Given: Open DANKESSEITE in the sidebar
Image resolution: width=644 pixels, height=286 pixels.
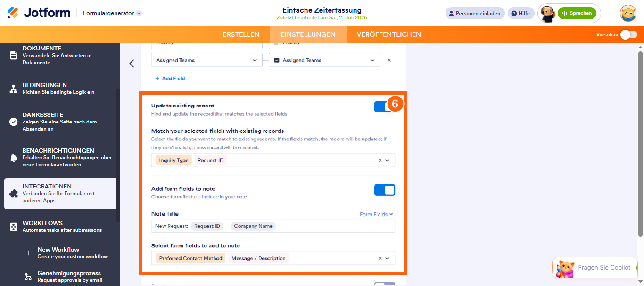Looking at the screenshot, I should (x=60, y=122).
